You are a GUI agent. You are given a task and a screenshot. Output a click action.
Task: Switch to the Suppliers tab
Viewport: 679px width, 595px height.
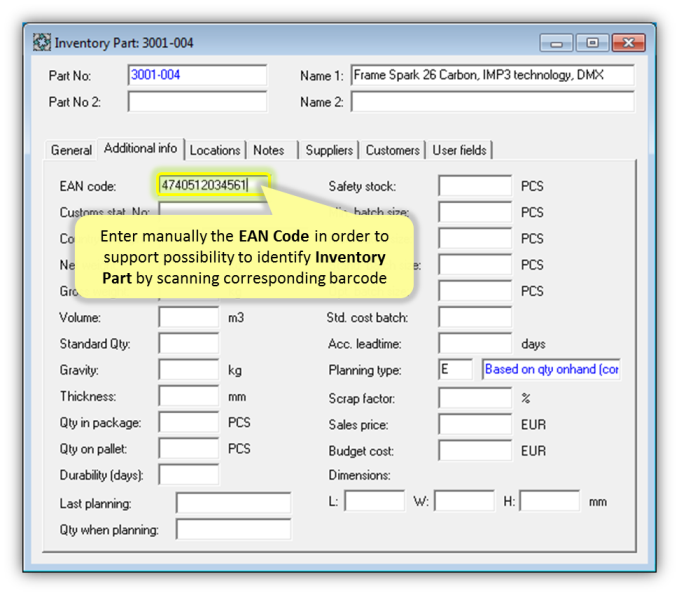(x=329, y=150)
